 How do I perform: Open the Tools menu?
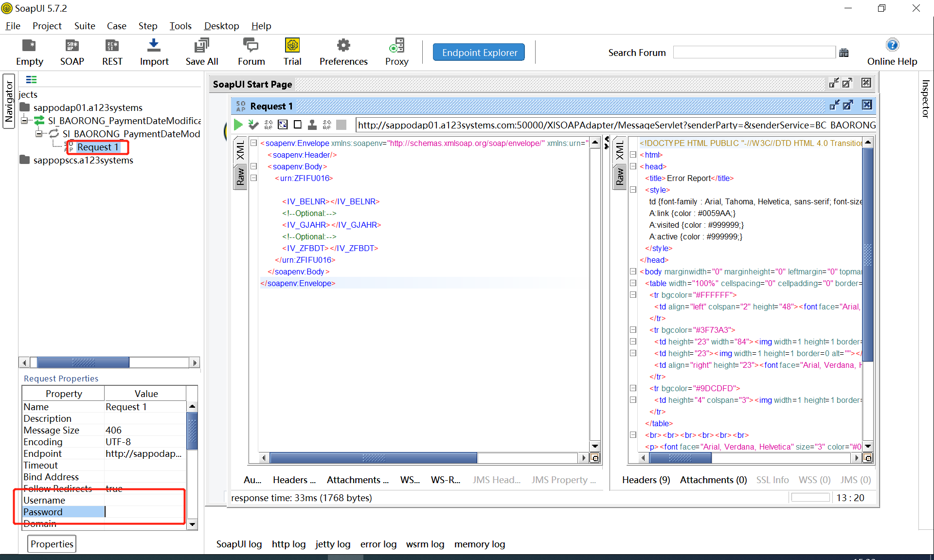(180, 26)
